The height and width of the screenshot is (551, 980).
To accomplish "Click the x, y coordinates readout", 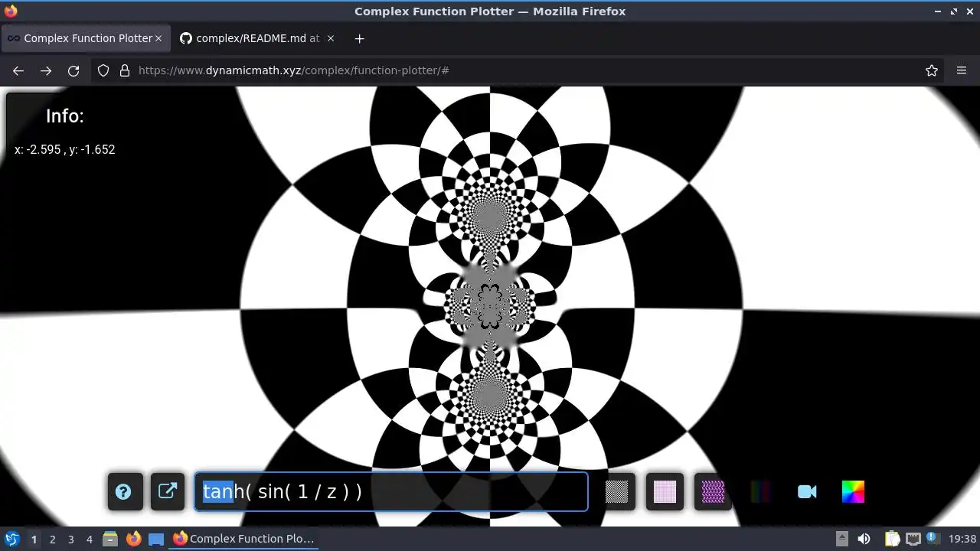I will [x=65, y=150].
